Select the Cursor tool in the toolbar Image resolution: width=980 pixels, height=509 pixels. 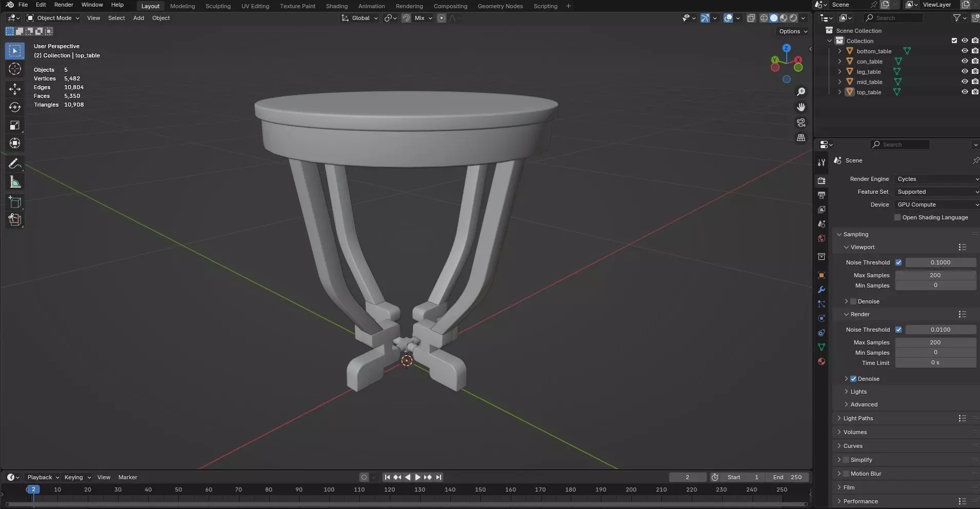(15, 69)
